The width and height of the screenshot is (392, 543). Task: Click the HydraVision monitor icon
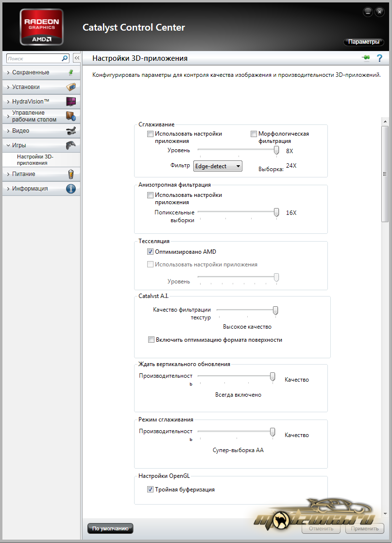coord(71,102)
